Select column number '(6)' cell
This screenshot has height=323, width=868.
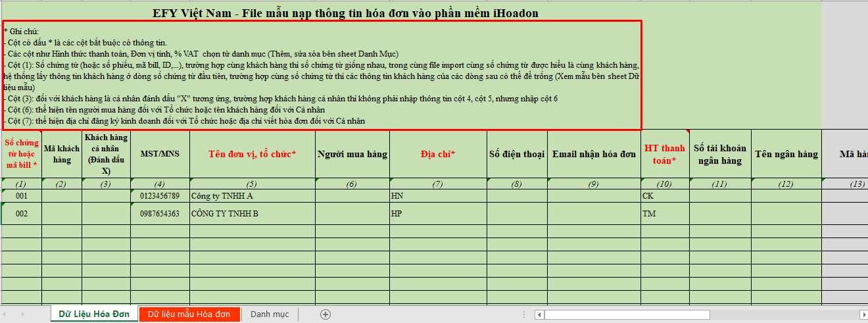pos(352,184)
